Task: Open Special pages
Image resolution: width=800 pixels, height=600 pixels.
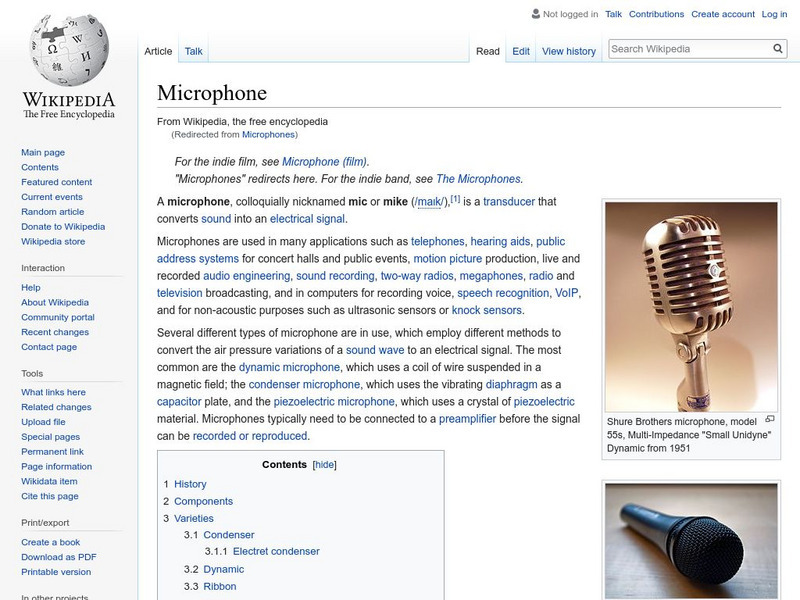Action: click(x=51, y=436)
